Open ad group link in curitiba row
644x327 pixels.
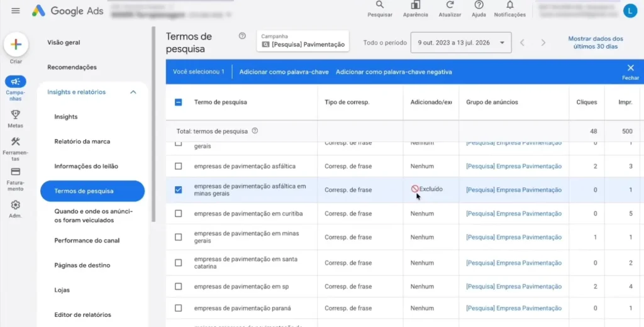(514, 214)
